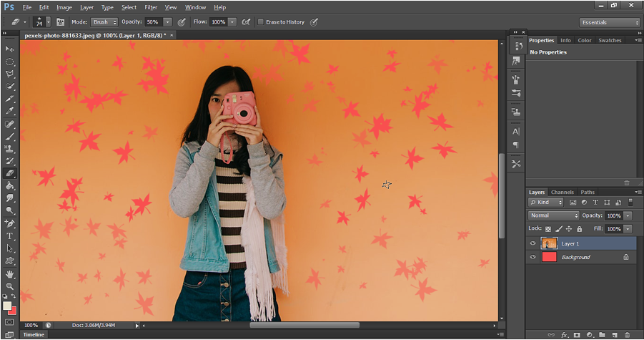Switch to the Channels tab
The image size is (644, 340).
(563, 192)
